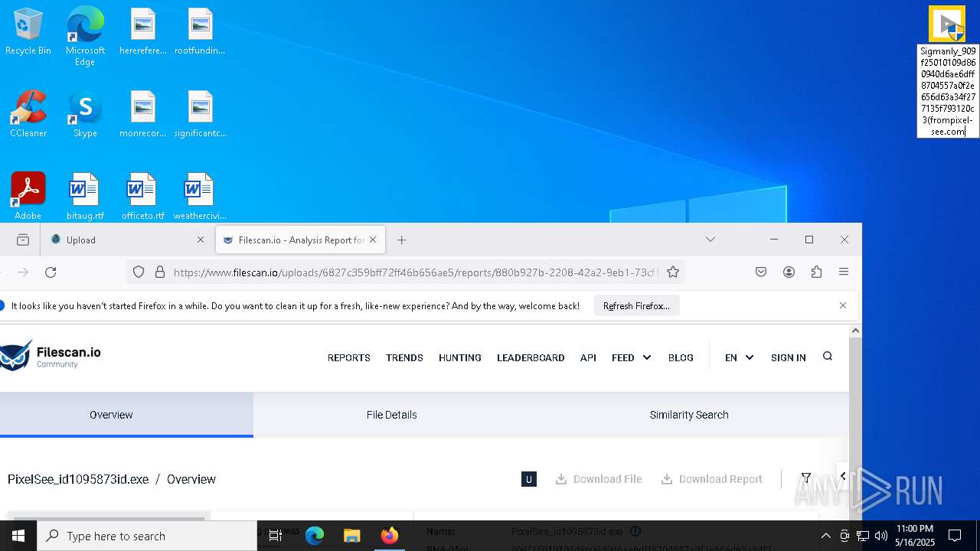The height and width of the screenshot is (551, 980).
Task: Select rootfundin image file on desktop
Action: pyautogui.click(x=200, y=32)
